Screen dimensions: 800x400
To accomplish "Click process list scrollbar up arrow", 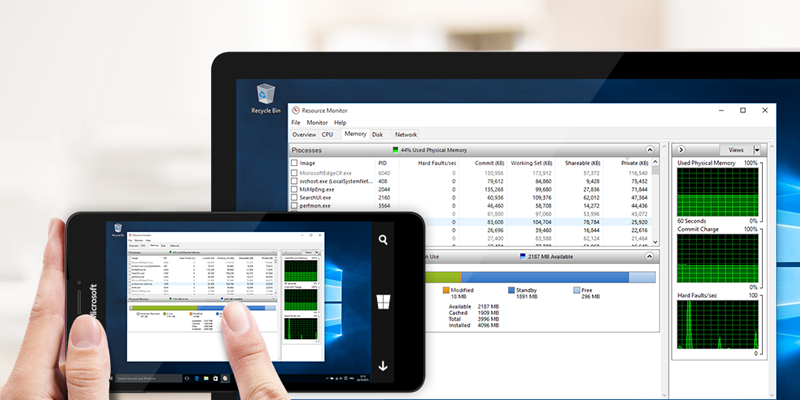I will (x=656, y=162).
